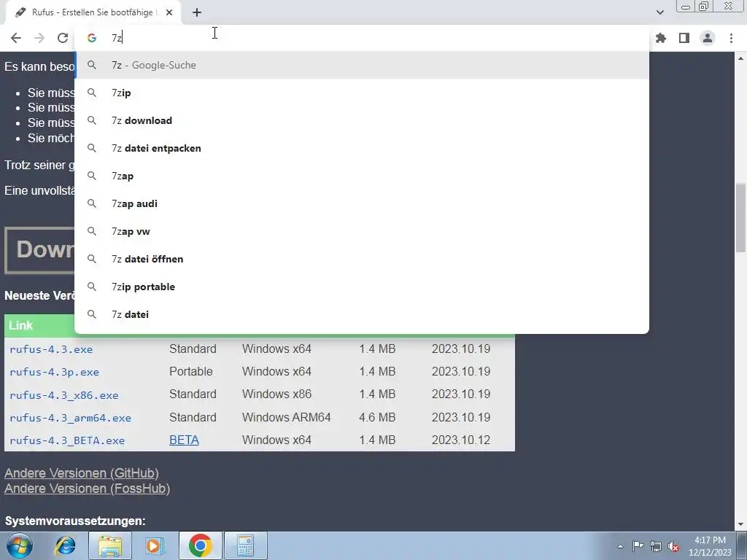This screenshot has height=560, width=747.
Task: Download rufus-4.3_x86.exe
Action: click(x=64, y=394)
